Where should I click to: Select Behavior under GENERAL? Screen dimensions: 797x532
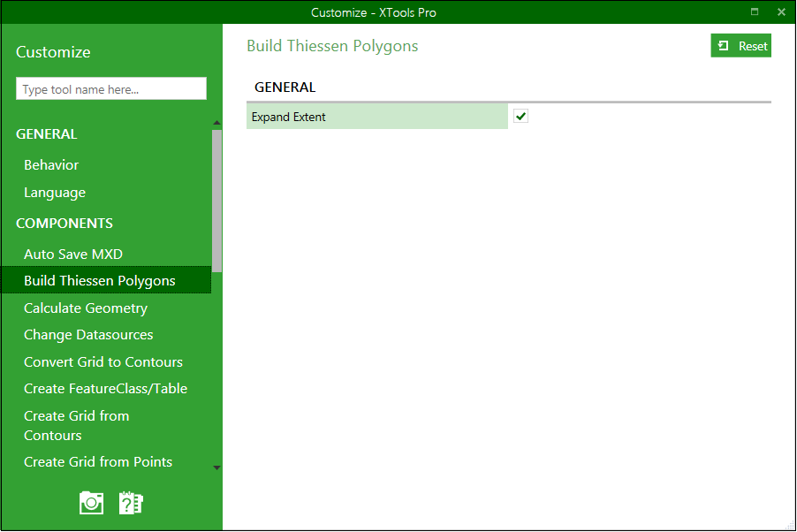click(51, 164)
